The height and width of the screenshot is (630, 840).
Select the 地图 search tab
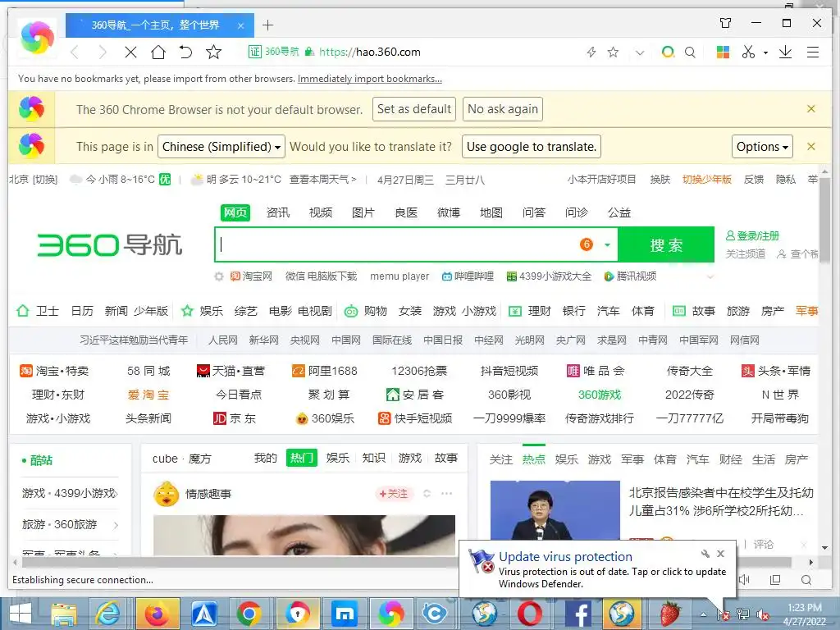point(491,212)
